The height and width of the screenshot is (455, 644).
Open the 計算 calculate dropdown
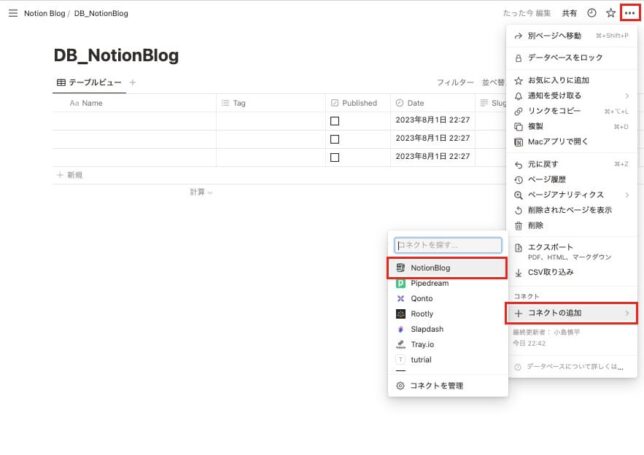[201, 192]
